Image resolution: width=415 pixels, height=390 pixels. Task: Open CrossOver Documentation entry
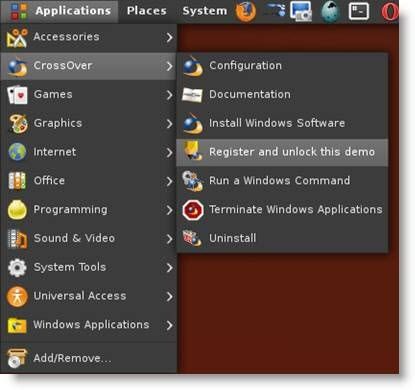282,95
